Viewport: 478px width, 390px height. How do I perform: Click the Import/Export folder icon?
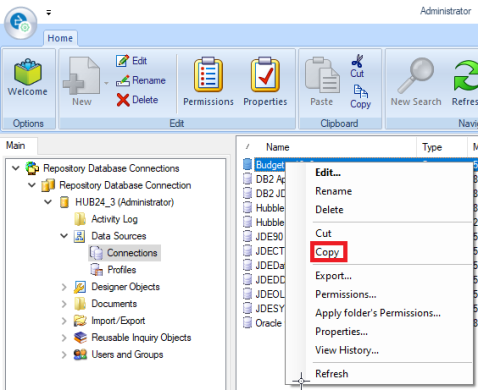[80, 321]
